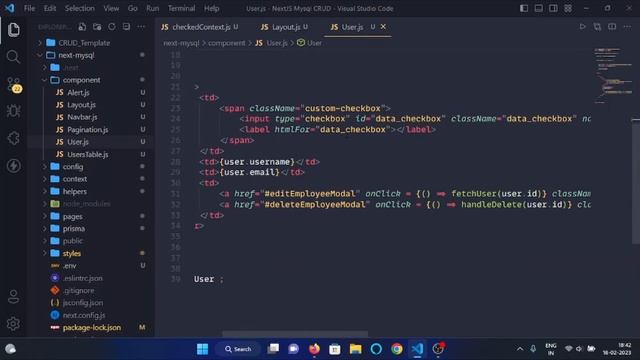Open the lightning bolt activity bar view
This screenshot has width=640, height=360.
(13, 166)
